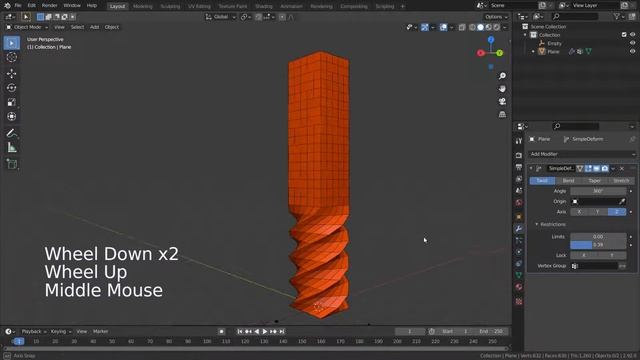The image size is (640, 360).
Task: Switch to the Layout workspace tab
Action: click(118, 6)
